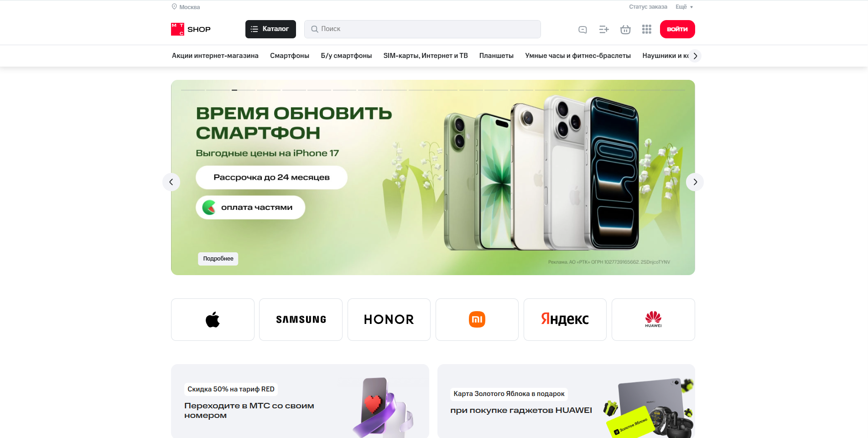This screenshot has width=868, height=438.
Task: Open the Смартфоны category
Action: point(290,56)
